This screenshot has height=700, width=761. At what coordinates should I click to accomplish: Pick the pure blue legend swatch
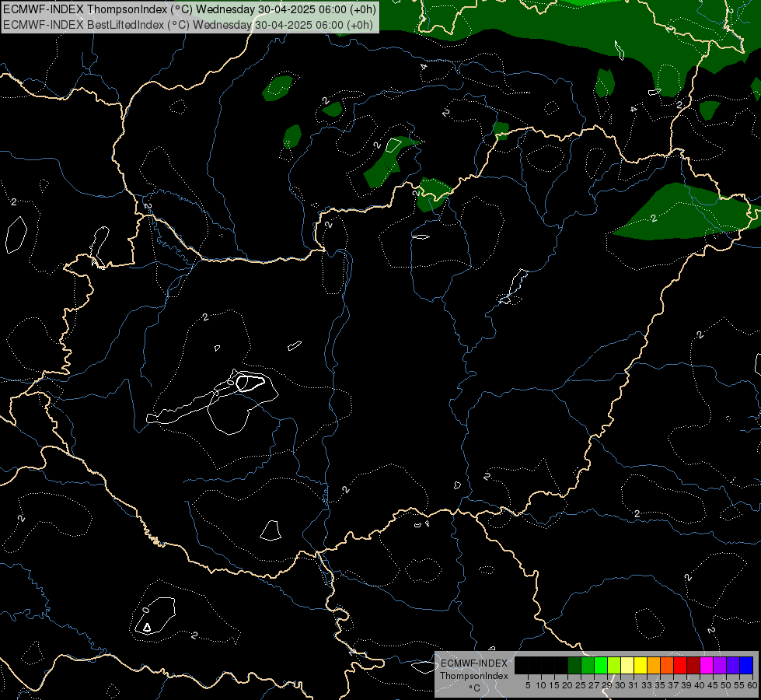pyautogui.click(x=746, y=665)
